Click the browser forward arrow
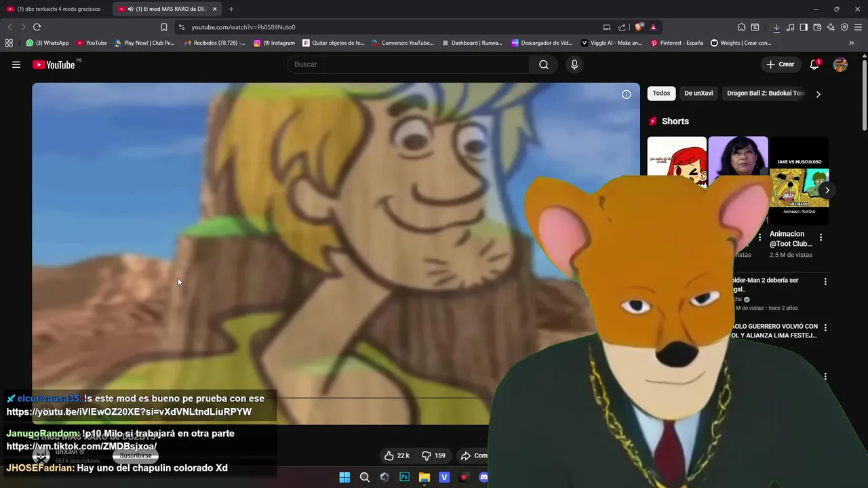This screenshot has width=868, height=488. (x=23, y=27)
